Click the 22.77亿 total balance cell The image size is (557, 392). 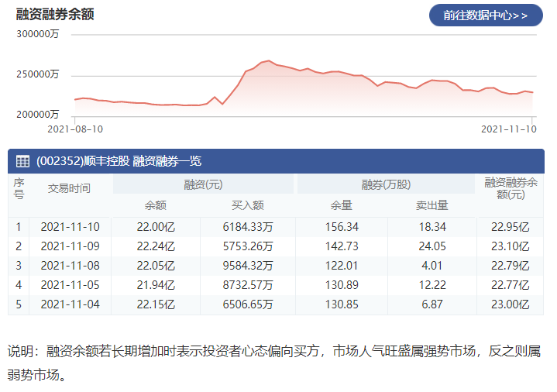click(x=511, y=285)
